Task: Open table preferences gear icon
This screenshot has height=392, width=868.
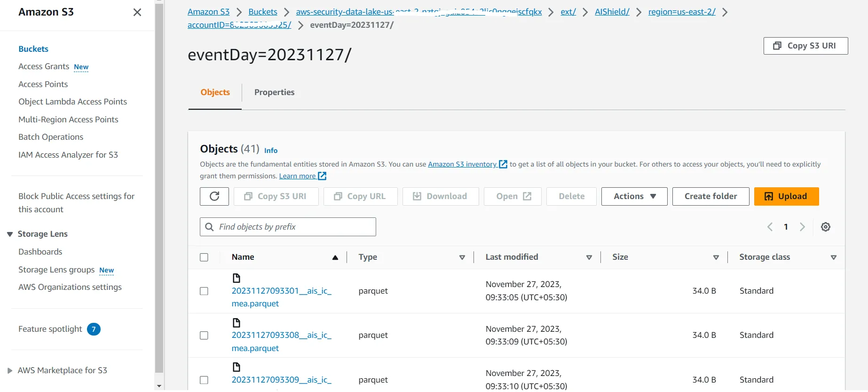Action: pyautogui.click(x=825, y=227)
